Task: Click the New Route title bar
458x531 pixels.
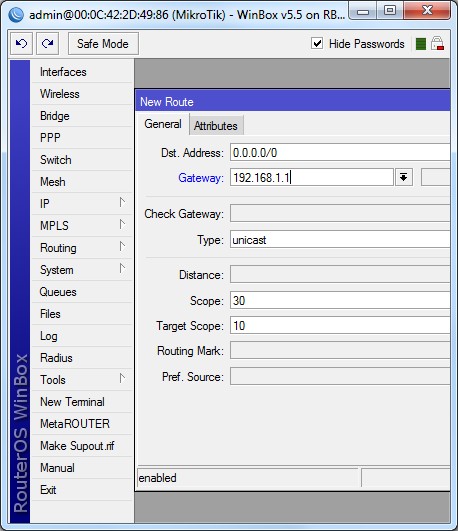Action: pyautogui.click(x=293, y=101)
